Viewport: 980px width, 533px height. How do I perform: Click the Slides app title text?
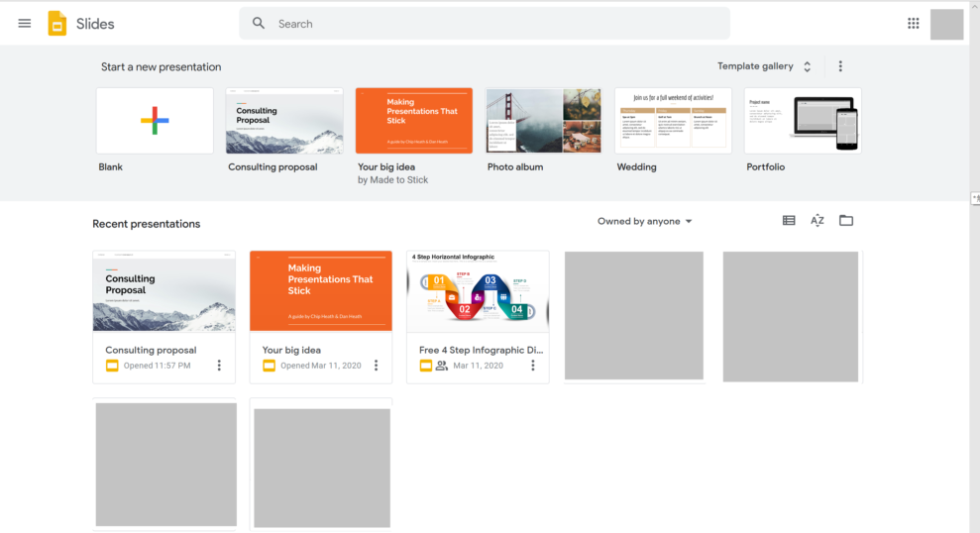[x=95, y=24]
